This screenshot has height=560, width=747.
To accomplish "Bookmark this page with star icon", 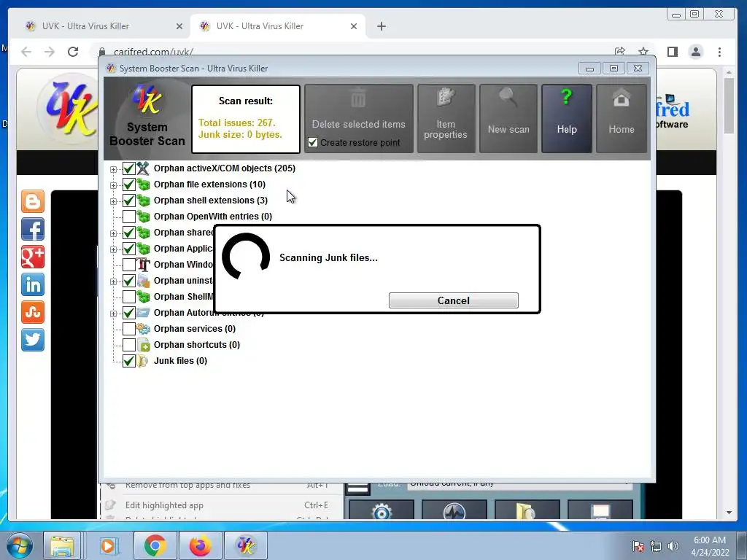I will tap(643, 52).
